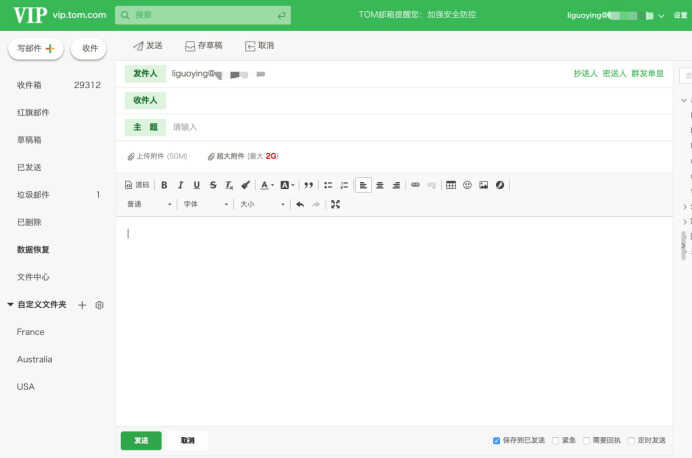
Task: Click the green bottom send (发送) button
Action: [x=141, y=440]
